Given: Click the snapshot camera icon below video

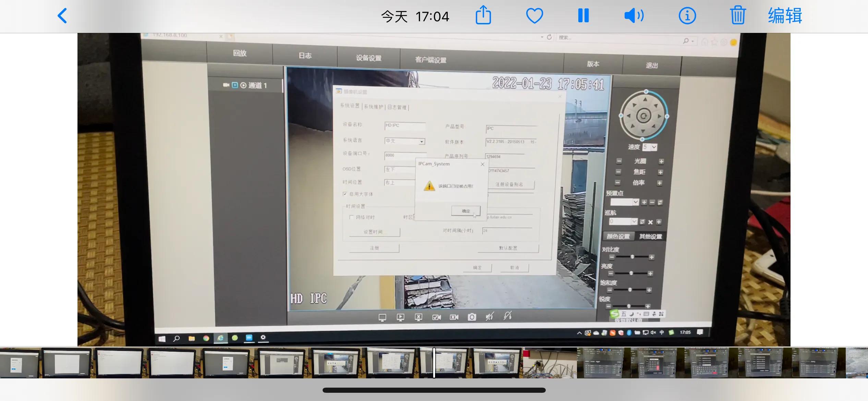Looking at the screenshot, I should 472,317.
